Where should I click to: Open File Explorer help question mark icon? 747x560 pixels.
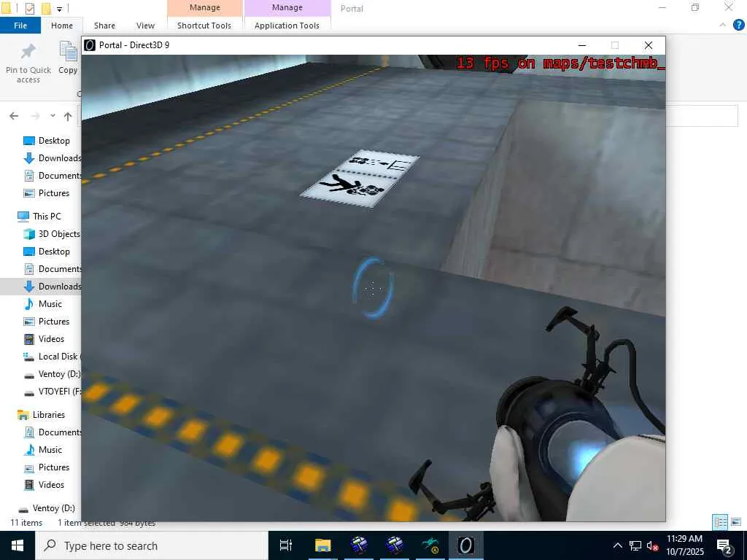[738, 26]
